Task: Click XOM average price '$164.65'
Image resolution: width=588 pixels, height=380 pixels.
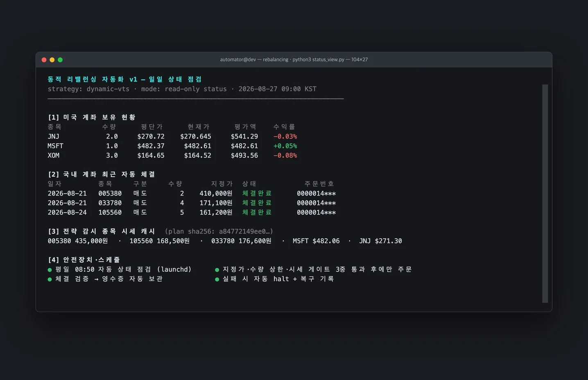Action: click(x=151, y=155)
